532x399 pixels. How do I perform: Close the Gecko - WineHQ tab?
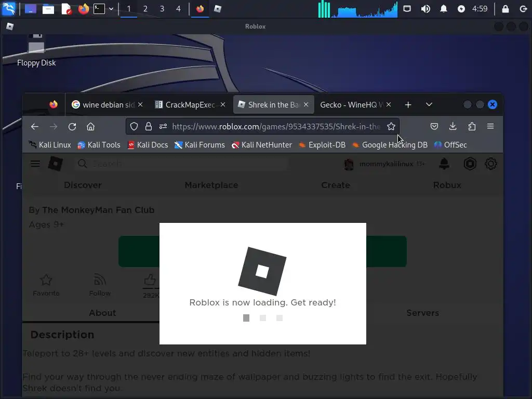[x=389, y=104]
